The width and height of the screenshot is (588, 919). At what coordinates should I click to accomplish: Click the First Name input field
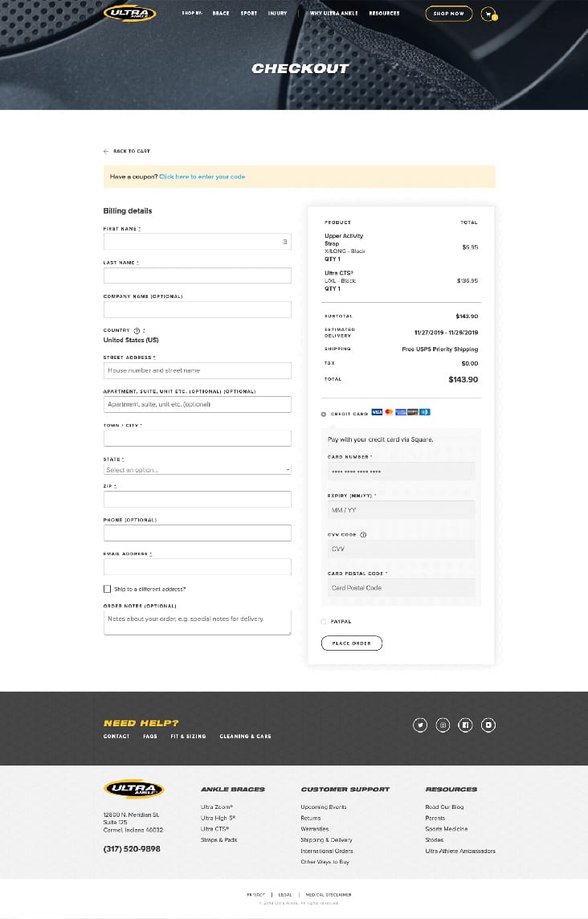click(198, 242)
